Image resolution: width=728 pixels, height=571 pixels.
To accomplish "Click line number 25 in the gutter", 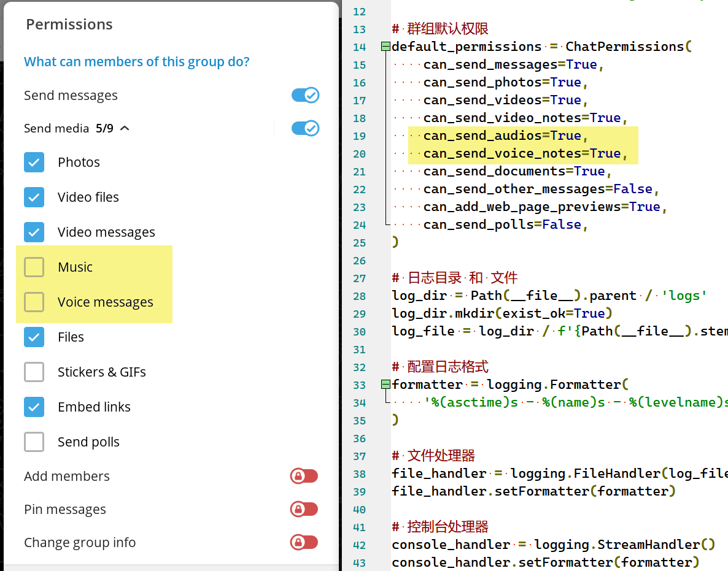I will (x=359, y=242).
